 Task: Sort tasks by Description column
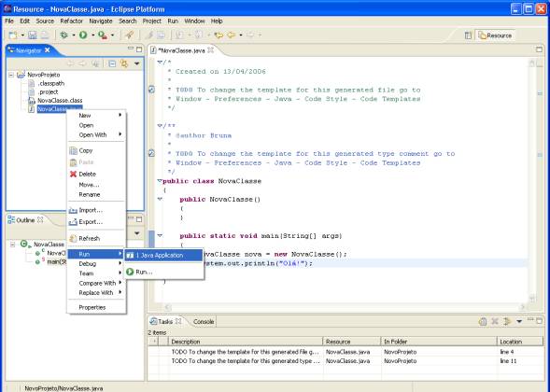246,342
